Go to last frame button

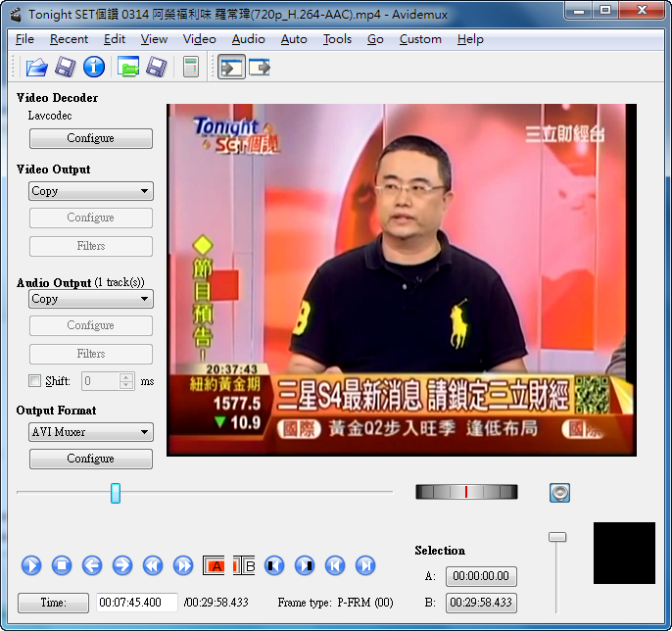[365, 565]
